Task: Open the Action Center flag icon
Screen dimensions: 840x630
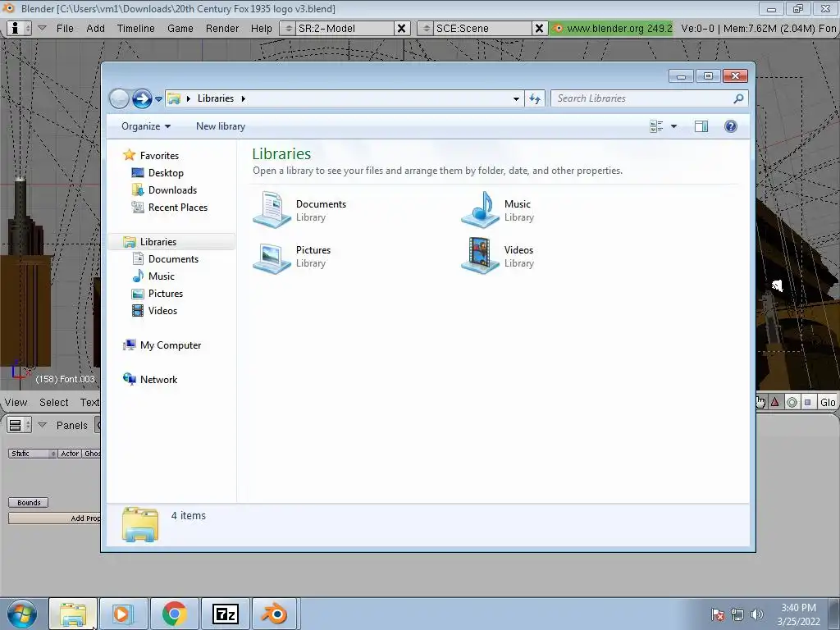Action: (717, 614)
